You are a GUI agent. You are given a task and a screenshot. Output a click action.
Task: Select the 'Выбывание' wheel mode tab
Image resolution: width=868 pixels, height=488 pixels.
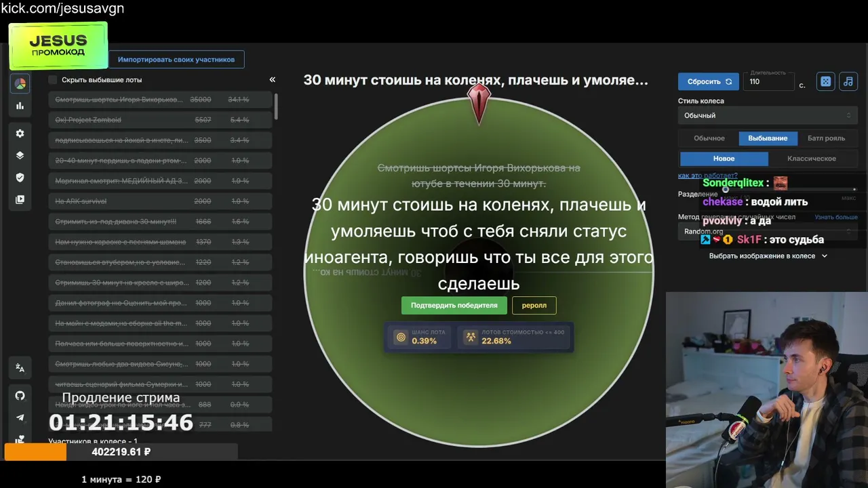(768, 138)
